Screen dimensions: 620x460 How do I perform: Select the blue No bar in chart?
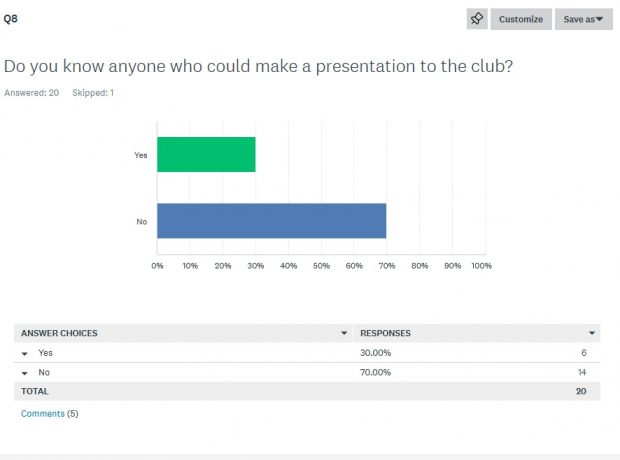(271, 220)
